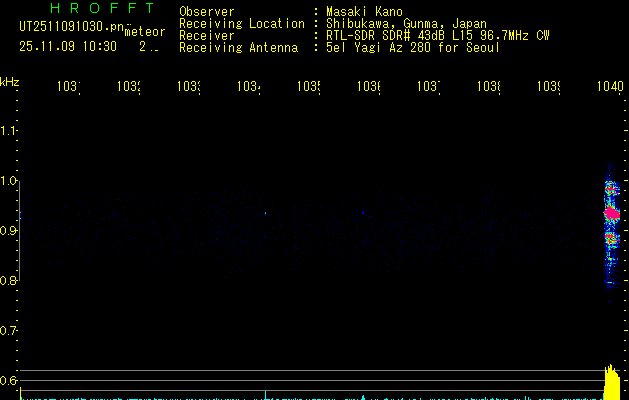Select observer name Masaki Kano

pos(364,12)
